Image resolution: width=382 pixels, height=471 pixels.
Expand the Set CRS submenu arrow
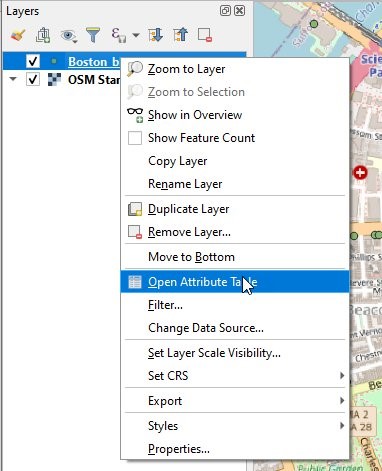click(x=342, y=376)
